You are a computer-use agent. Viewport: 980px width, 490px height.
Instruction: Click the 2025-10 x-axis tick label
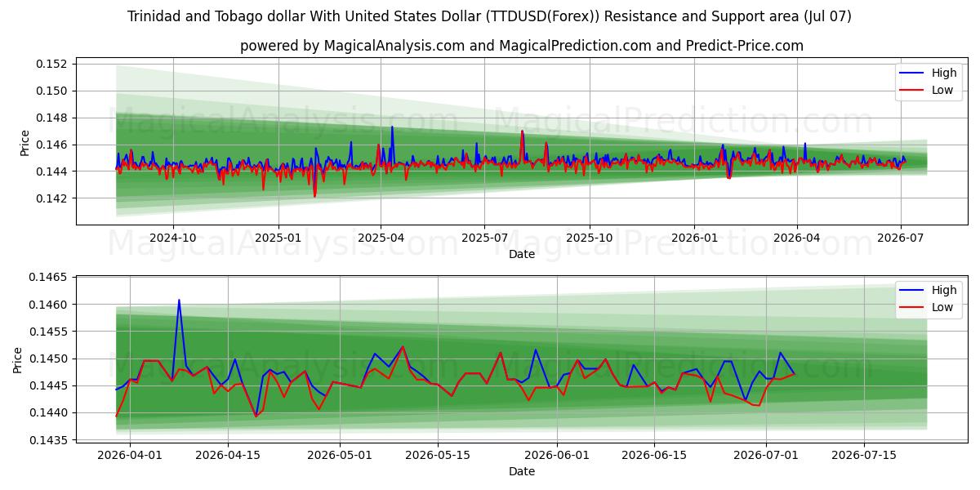tap(590, 238)
